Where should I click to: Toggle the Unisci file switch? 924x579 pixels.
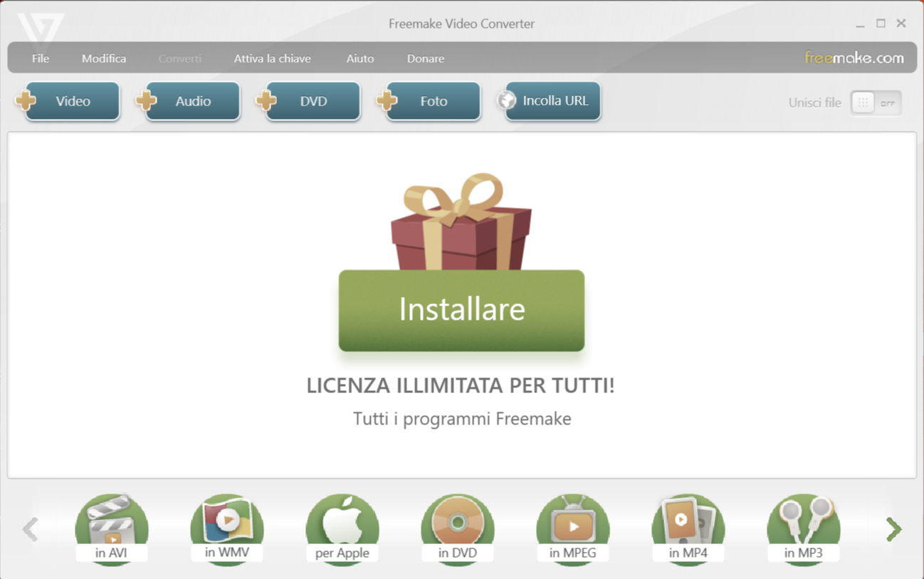coord(876,103)
